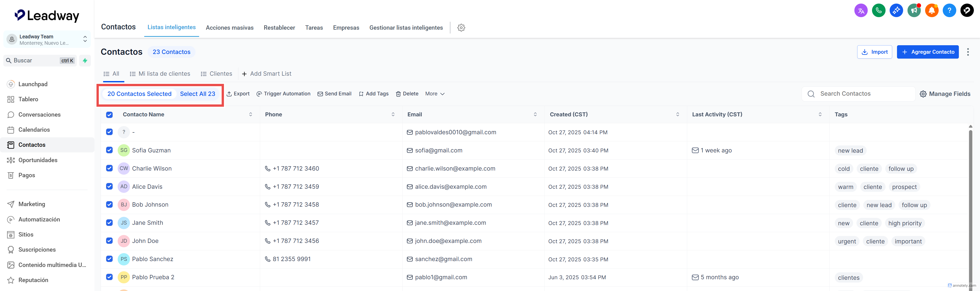Click the Delete trash icon

(x=398, y=94)
